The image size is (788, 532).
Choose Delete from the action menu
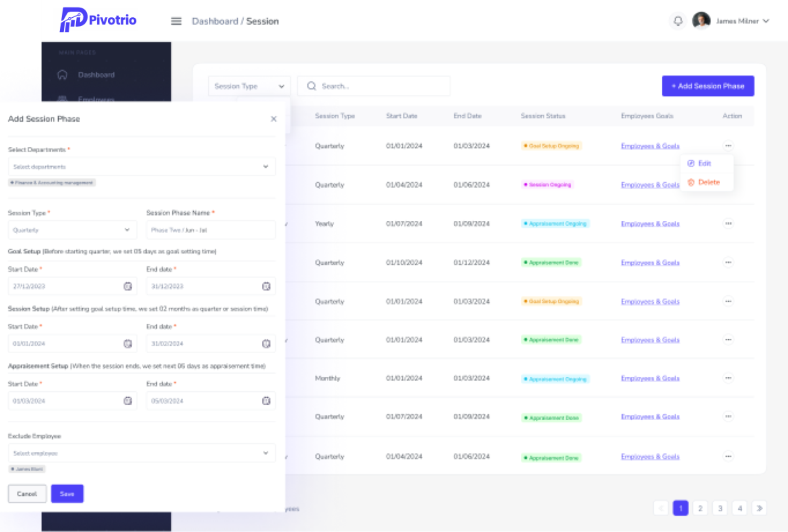(708, 182)
